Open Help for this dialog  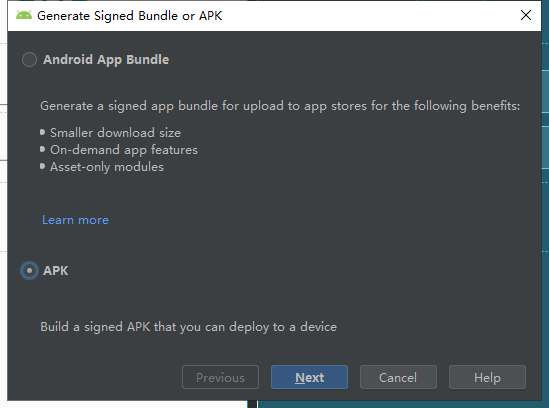click(x=487, y=377)
